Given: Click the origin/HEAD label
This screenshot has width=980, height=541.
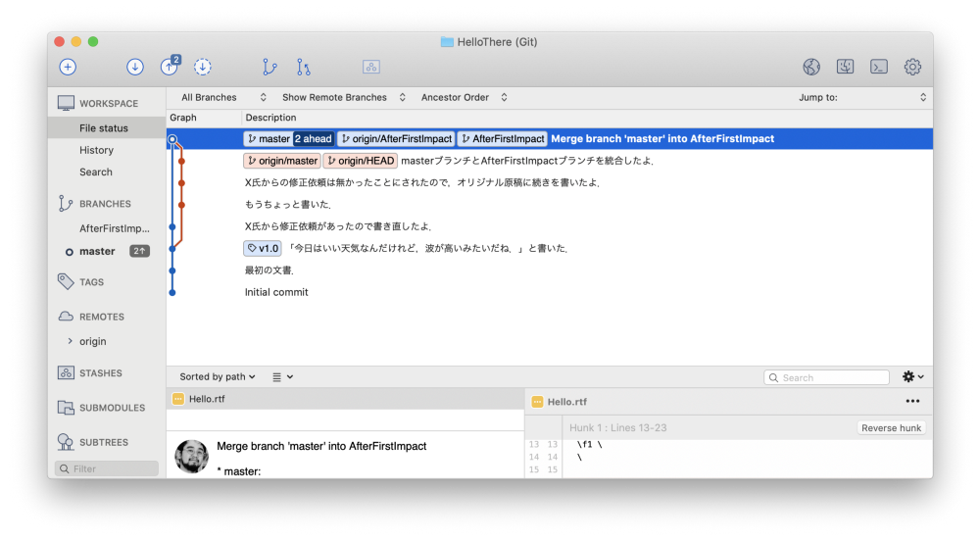Looking at the screenshot, I should tap(361, 161).
